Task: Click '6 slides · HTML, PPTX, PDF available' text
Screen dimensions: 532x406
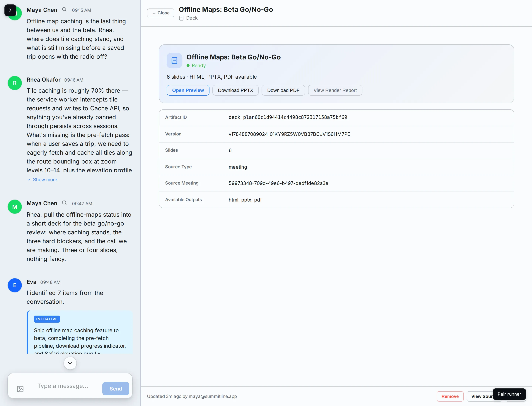Action: pos(212,77)
